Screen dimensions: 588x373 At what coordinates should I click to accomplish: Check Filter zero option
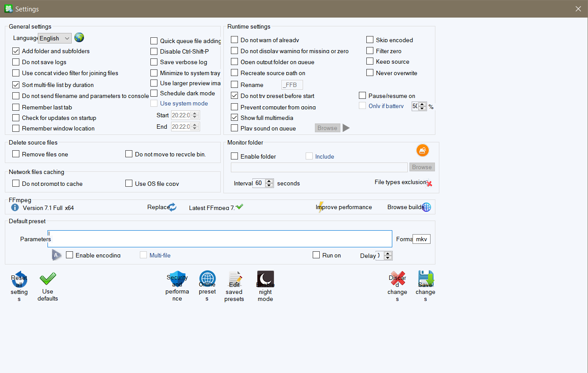tap(370, 51)
